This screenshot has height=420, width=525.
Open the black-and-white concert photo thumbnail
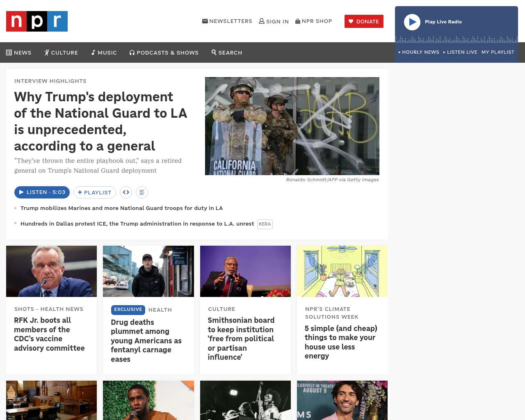coord(245,400)
